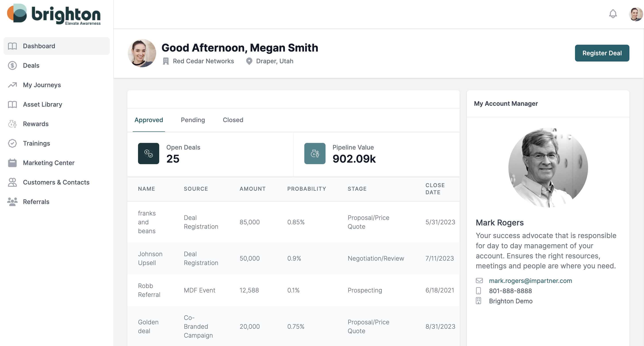Select the Approved deals tab
644x346 pixels.
[149, 120]
